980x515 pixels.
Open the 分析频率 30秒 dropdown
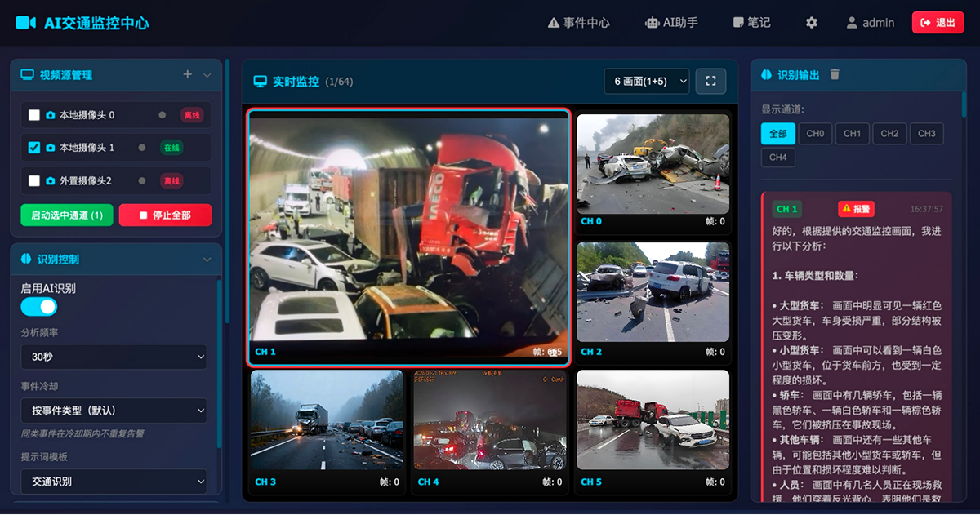[114, 357]
